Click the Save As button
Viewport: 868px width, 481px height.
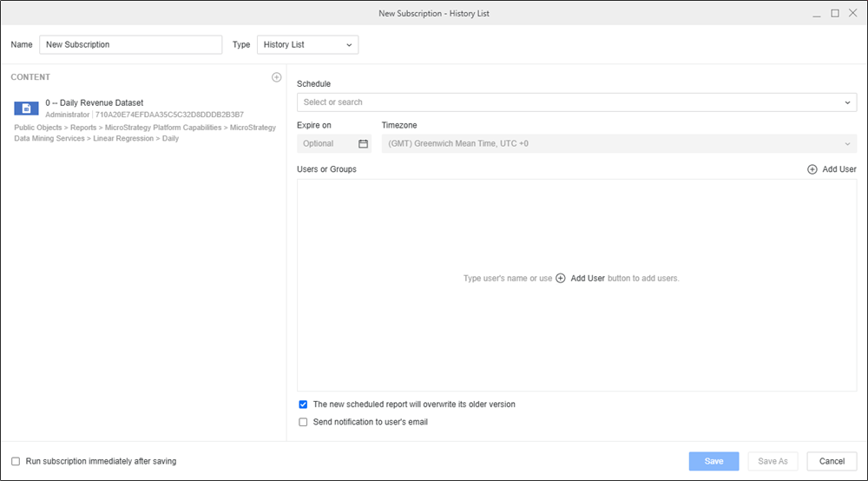coord(773,462)
